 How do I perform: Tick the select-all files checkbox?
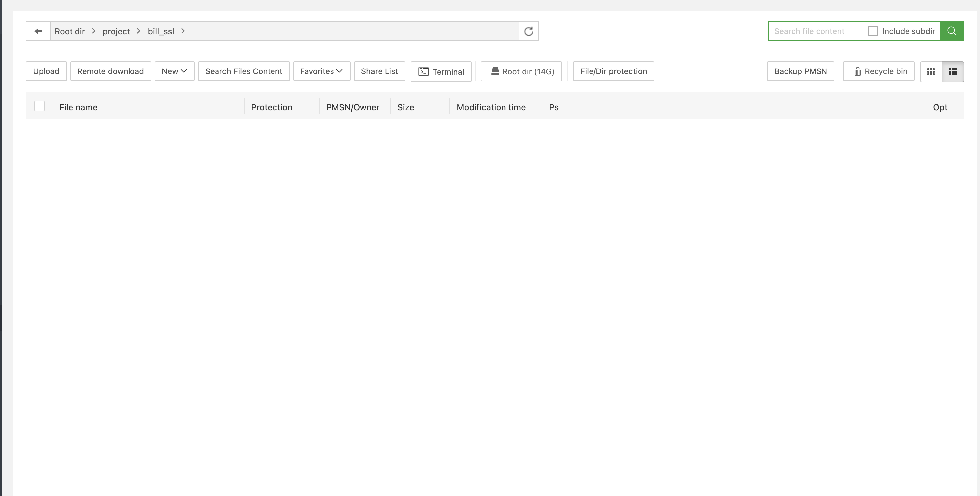(x=40, y=106)
